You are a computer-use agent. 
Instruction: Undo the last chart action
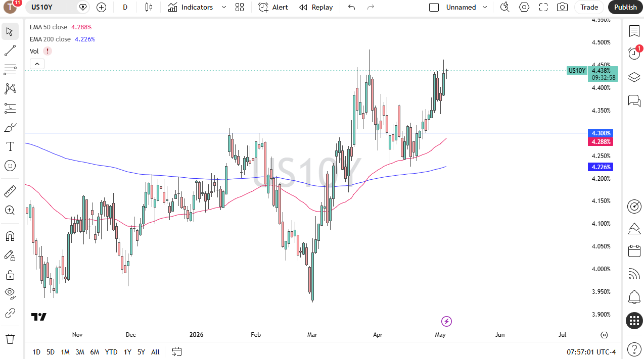[352, 7]
